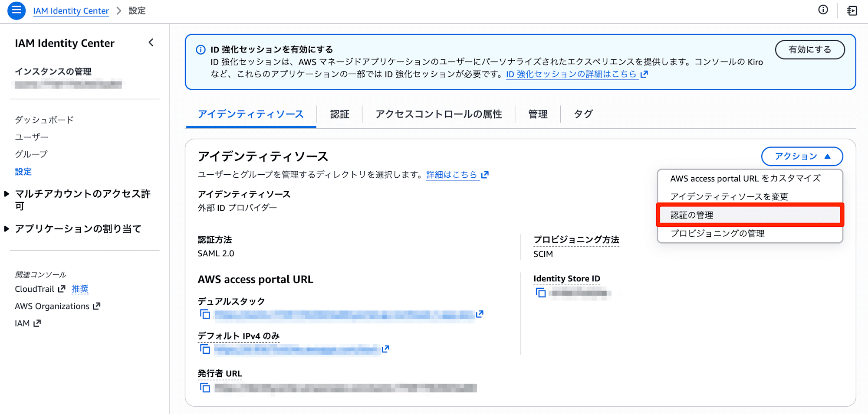Open AWS Organizations external link icon
Image resolution: width=868 pixels, height=414 pixels.
point(97,306)
